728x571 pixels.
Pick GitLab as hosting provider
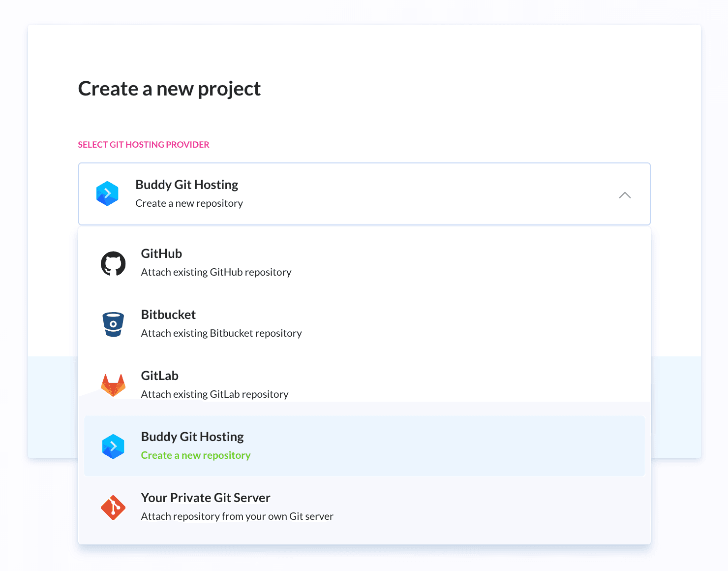click(x=159, y=376)
